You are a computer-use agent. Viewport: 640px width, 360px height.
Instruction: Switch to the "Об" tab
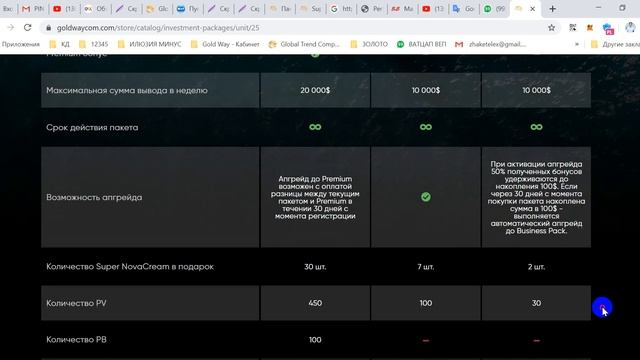[x=95, y=9]
